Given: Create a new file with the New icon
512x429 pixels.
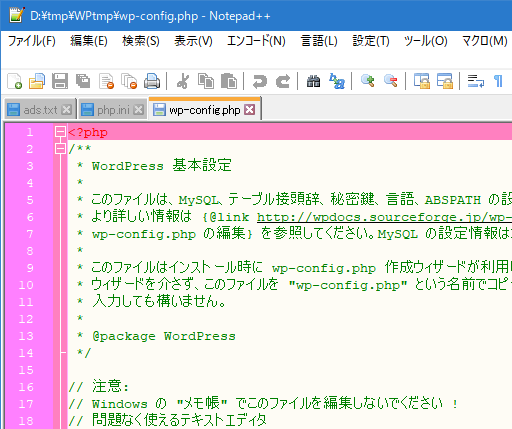Looking at the screenshot, I should [15, 81].
